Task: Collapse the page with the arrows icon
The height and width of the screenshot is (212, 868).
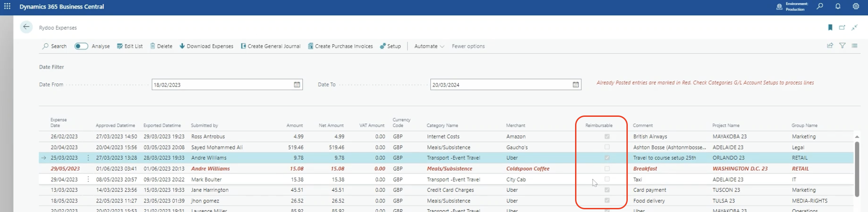Action: [854, 28]
